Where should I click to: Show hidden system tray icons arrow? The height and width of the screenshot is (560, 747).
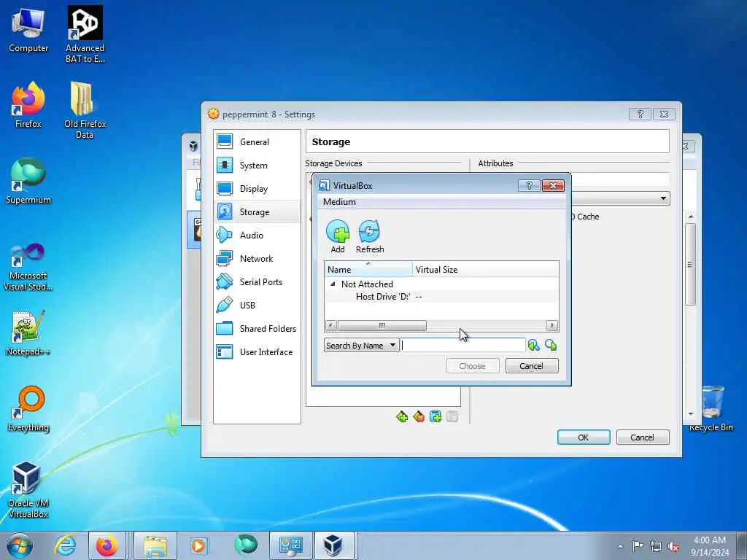(620, 546)
